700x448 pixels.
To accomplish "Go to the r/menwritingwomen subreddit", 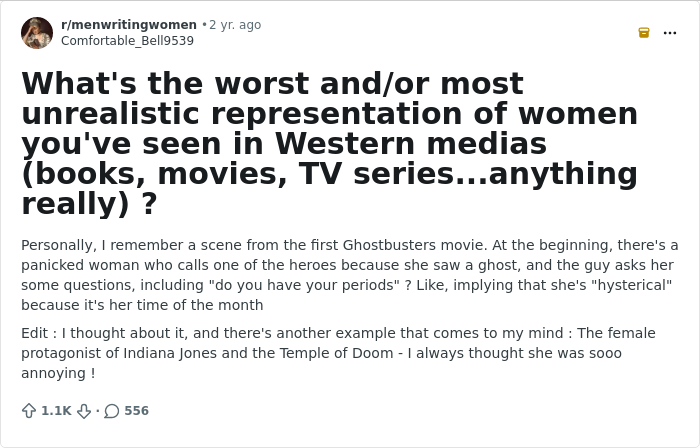I will pyautogui.click(x=129, y=25).
